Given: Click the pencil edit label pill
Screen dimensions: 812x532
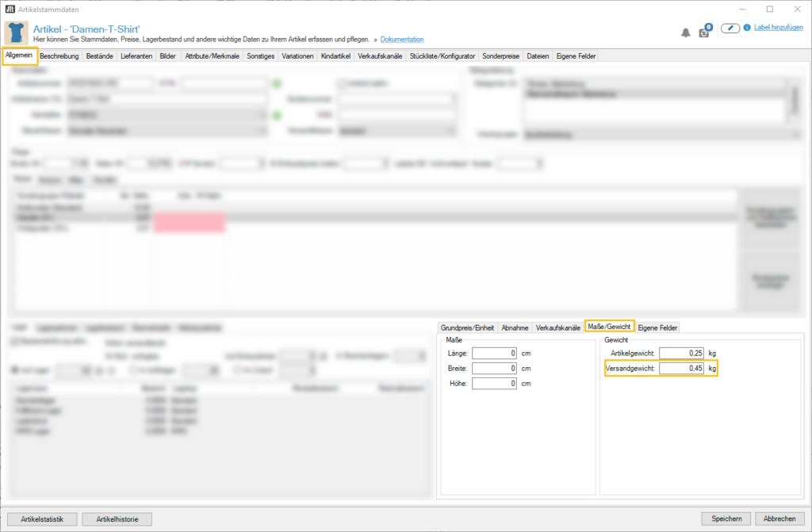Looking at the screenshot, I should pyautogui.click(x=730, y=29).
